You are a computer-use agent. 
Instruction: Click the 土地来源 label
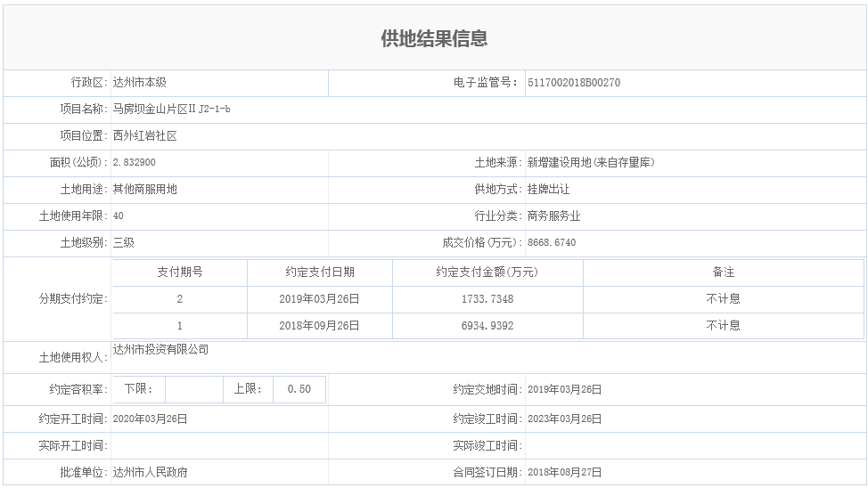498,162
